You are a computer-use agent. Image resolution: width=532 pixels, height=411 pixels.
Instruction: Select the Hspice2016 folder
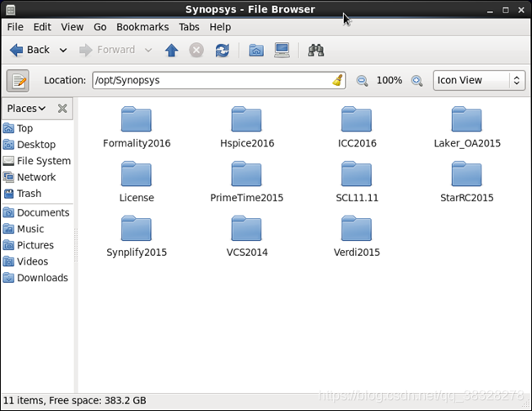pyautogui.click(x=247, y=127)
